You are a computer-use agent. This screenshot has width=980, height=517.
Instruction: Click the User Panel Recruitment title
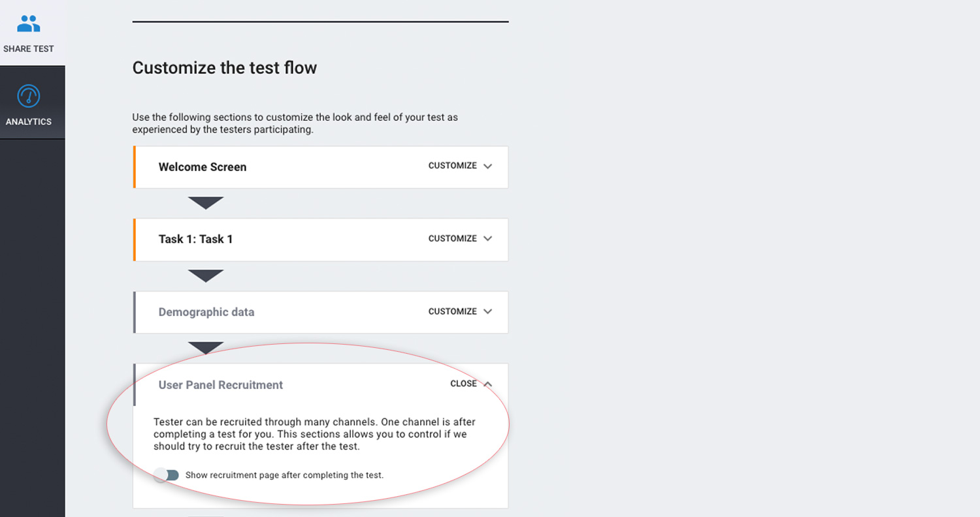coord(221,385)
